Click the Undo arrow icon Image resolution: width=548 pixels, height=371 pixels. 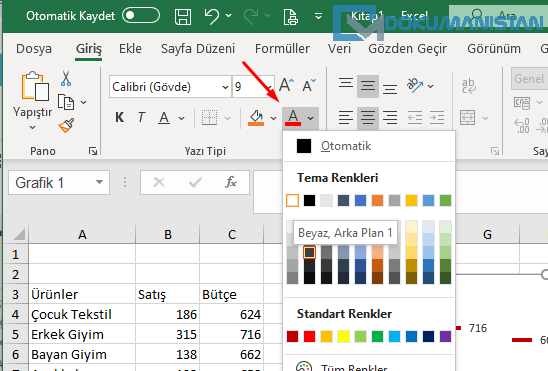pos(212,16)
